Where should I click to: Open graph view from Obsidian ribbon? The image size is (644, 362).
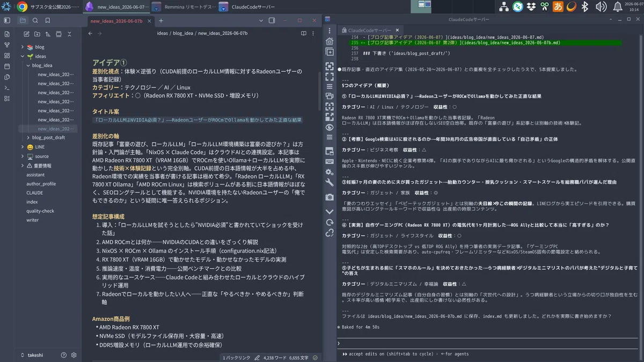coord(7,45)
